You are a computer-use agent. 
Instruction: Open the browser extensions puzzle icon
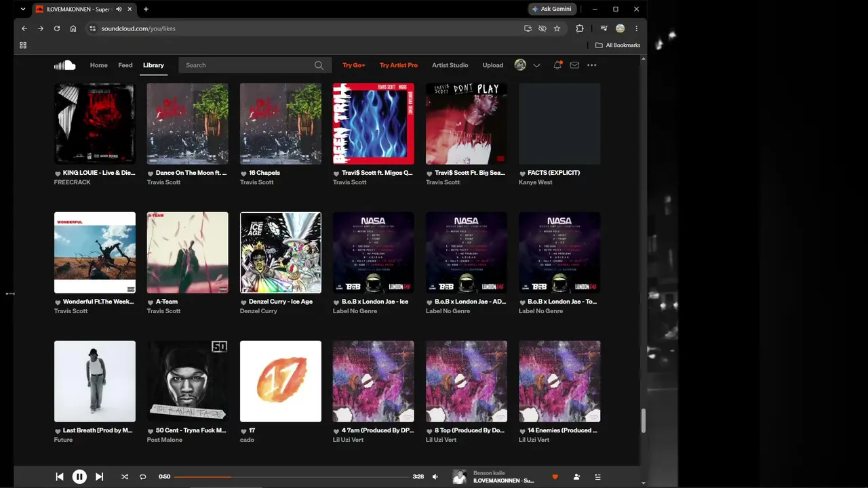click(580, 28)
